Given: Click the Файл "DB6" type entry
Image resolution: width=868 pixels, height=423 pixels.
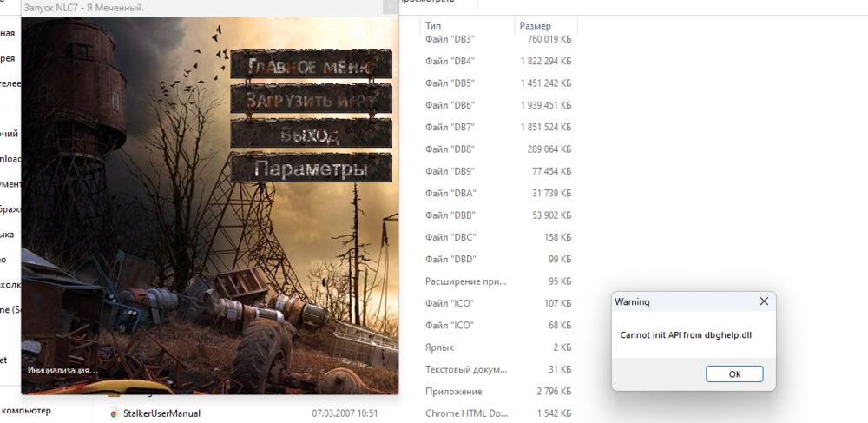Looking at the screenshot, I should [450, 105].
